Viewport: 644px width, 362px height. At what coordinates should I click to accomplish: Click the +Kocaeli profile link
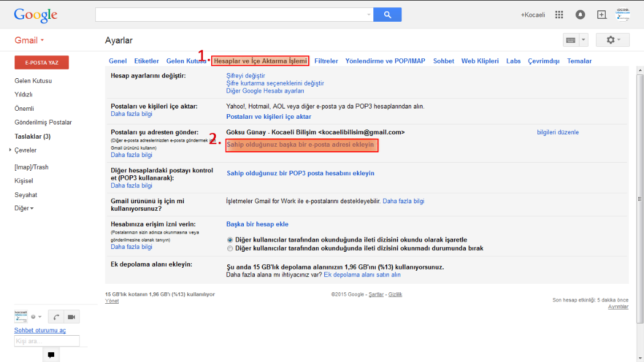pyautogui.click(x=533, y=15)
